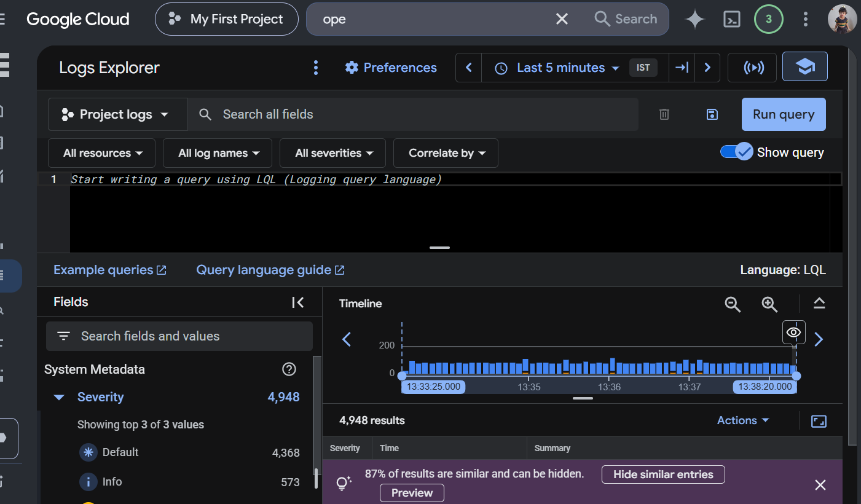Zoom out the timeline
The height and width of the screenshot is (504, 861).
(x=733, y=304)
